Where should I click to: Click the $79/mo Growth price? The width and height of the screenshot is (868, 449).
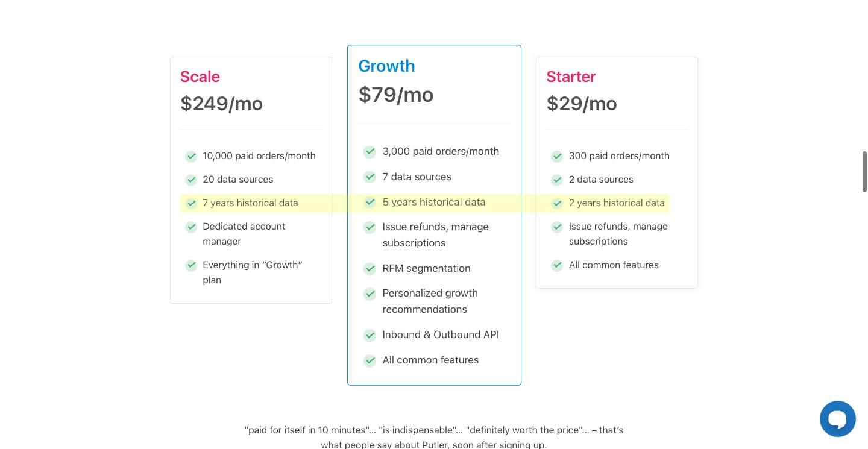[396, 95]
